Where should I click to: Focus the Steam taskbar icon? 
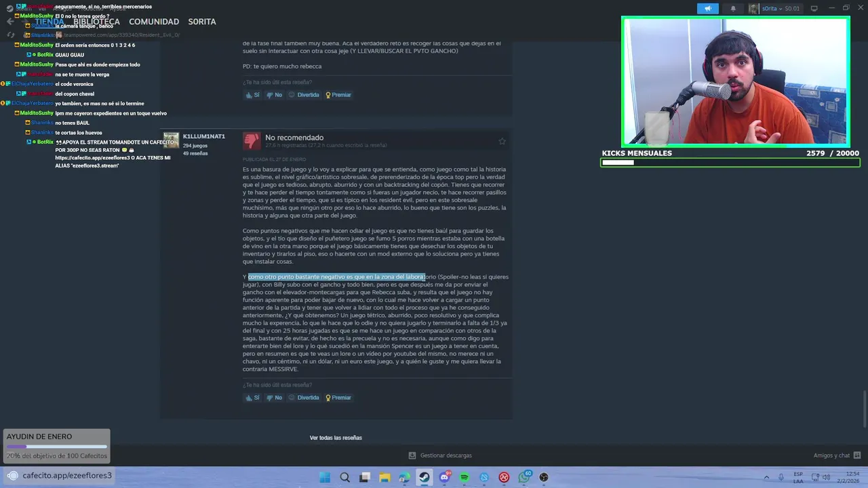click(425, 477)
